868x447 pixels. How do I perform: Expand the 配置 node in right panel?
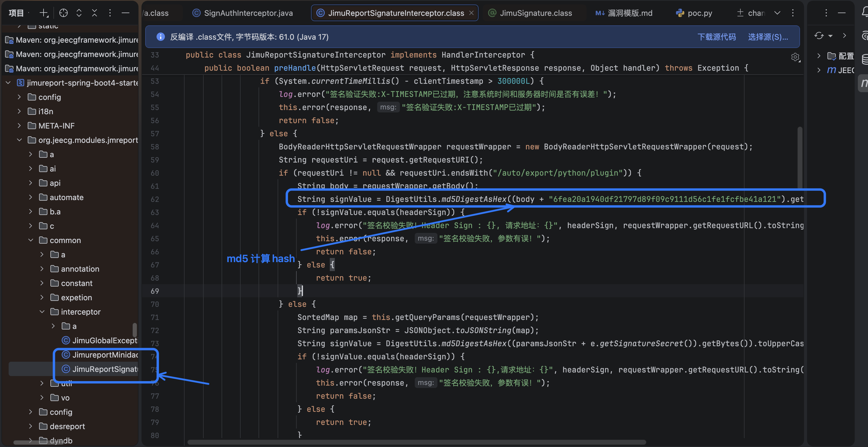(x=819, y=56)
